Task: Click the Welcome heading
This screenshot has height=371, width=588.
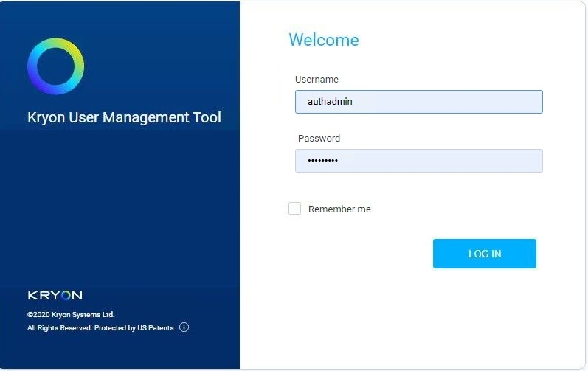Action: tap(324, 40)
